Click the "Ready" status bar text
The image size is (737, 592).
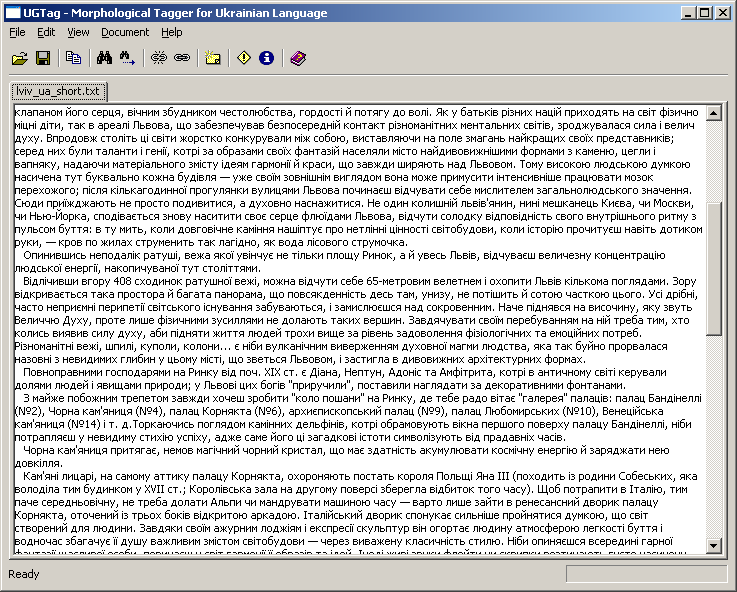tap(24, 574)
